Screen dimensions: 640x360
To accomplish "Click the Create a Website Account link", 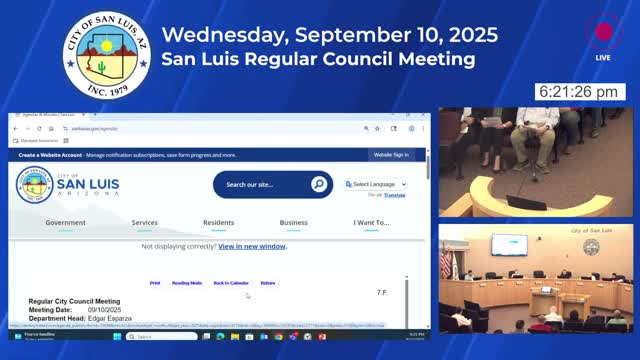I will 50,155.
